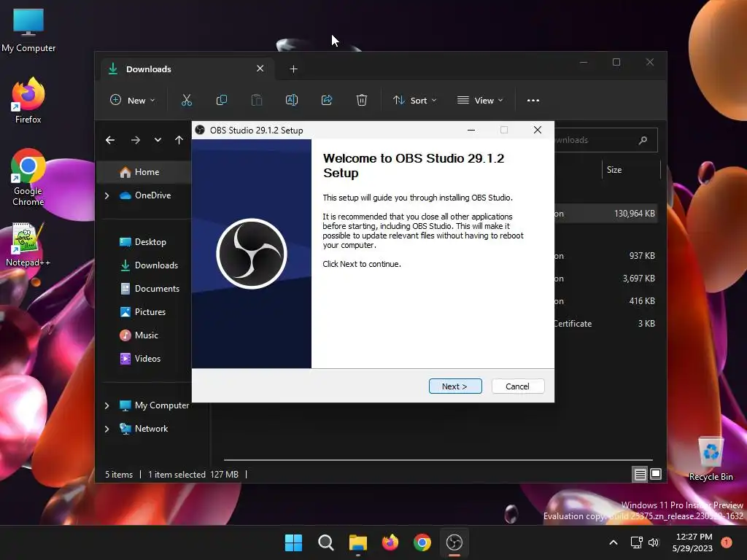
Task: Click the Cut scissors icon in Explorer toolbar
Action: (x=186, y=100)
